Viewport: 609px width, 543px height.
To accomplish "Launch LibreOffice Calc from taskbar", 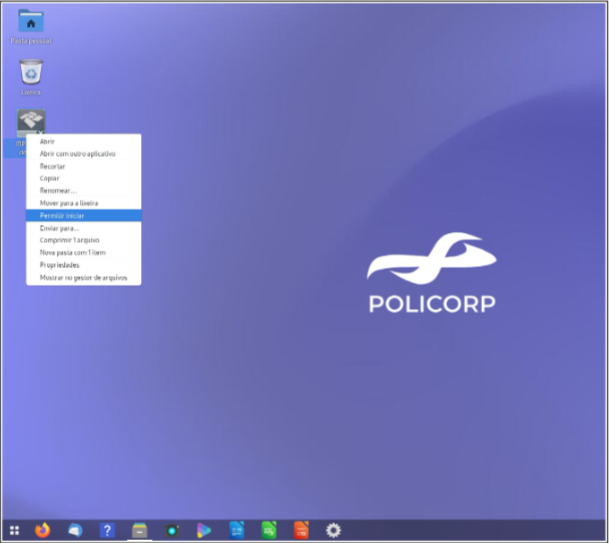I will pyautogui.click(x=269, y=530).
